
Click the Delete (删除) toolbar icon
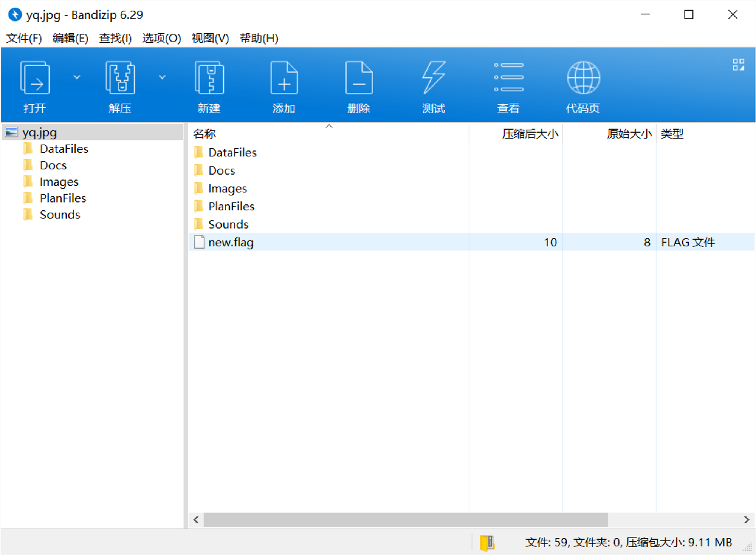pos(359,78)
